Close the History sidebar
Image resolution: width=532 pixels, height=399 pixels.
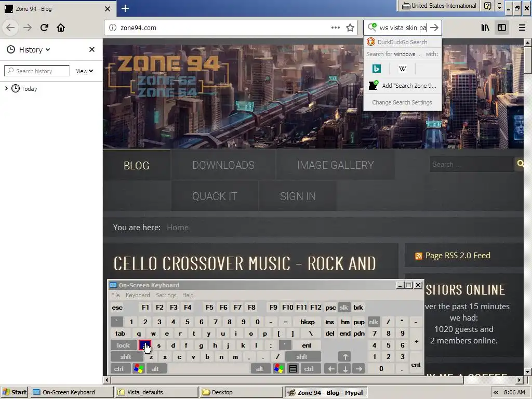pos(91,49)
